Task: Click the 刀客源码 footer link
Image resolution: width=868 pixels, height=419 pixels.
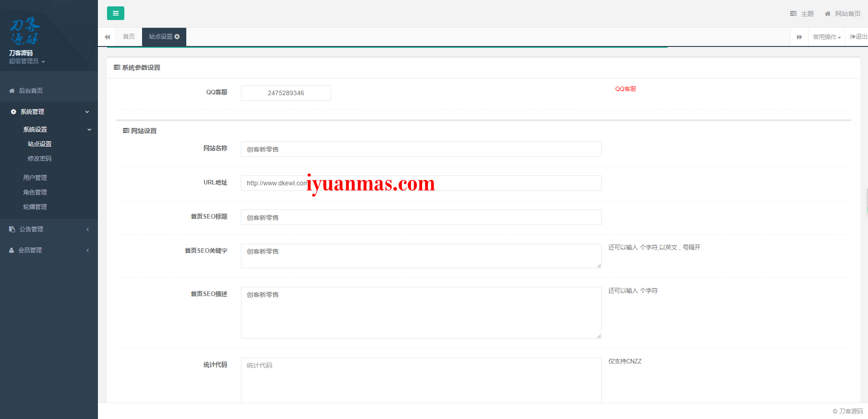Action: point(851,411)
